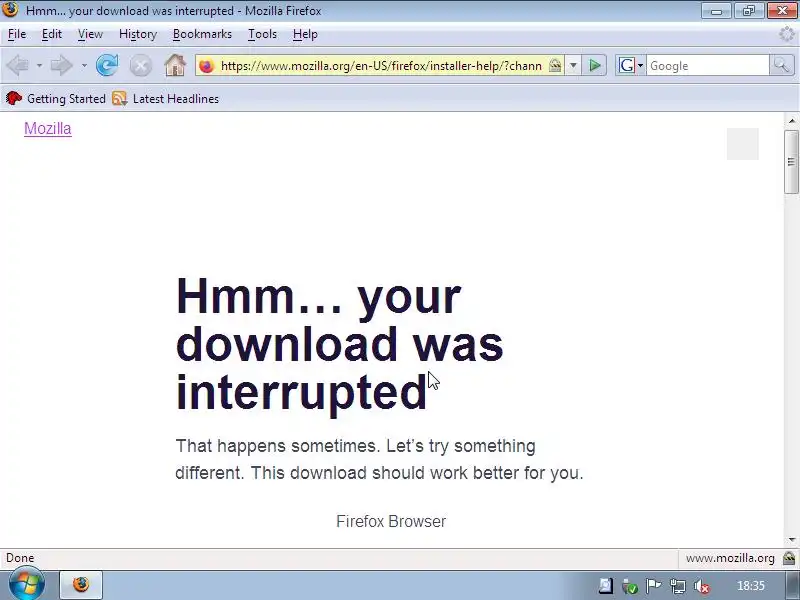Click the Firefox taskbar button
Viewport: 800px width, 600px height.
pyautogui.click(x=81, y=585)
